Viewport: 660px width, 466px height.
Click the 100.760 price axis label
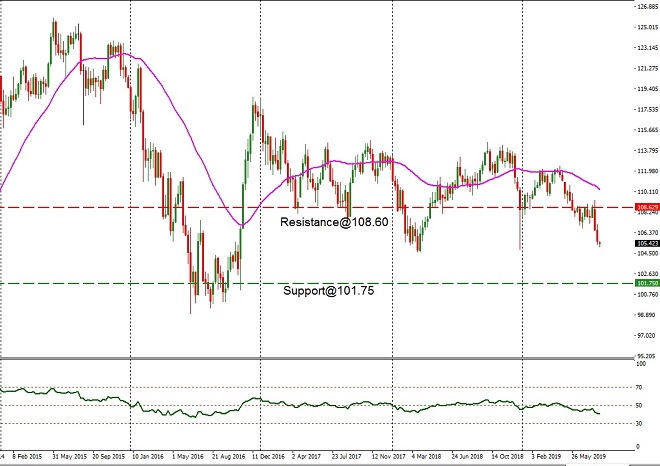(648, 294)
